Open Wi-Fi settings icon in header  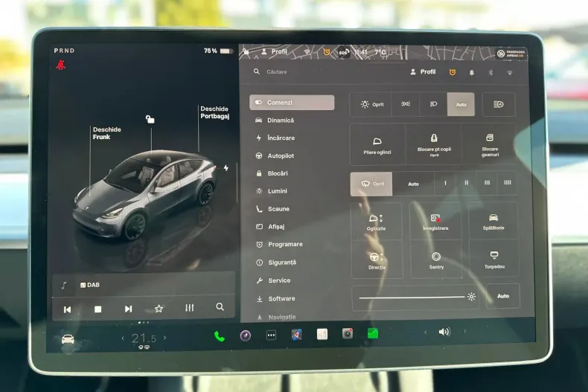510,73
